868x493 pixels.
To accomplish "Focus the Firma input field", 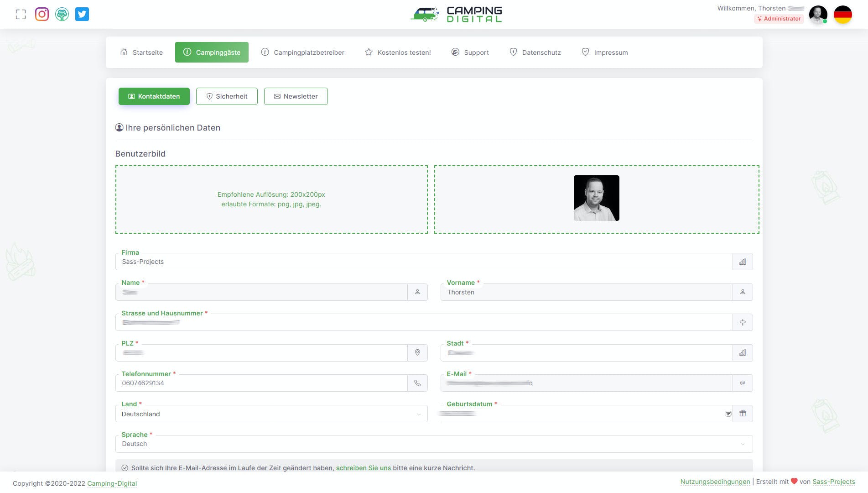I will (424, 262).
